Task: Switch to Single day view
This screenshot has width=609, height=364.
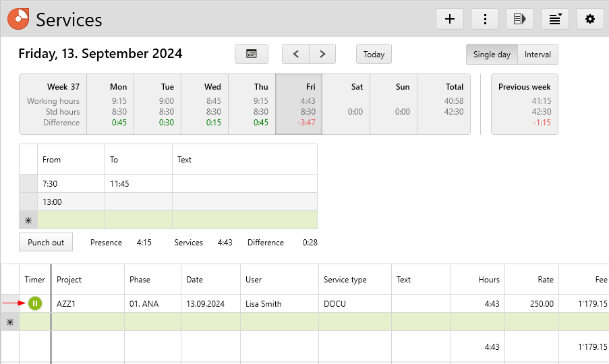Action: pyautogui.click(x=492, y=54)
